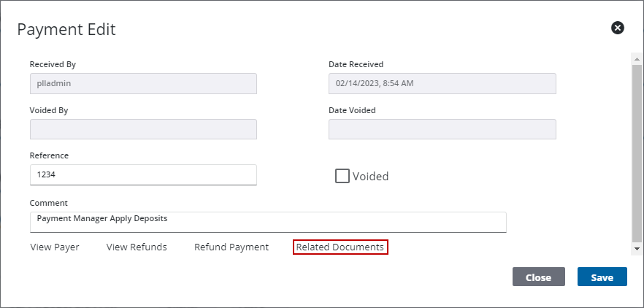Click the Reference input field containing 1234
Screen dimensions: 644x308
(x=143, y=175)
